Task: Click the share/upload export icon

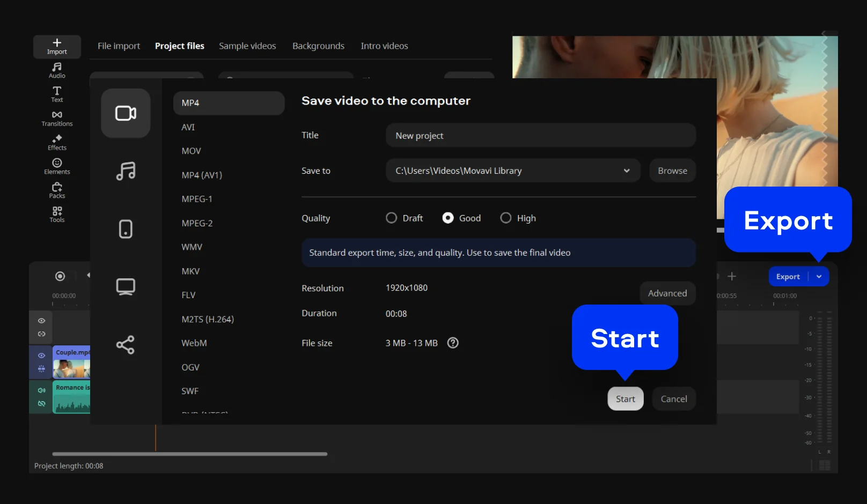Action: pos(126,345)
